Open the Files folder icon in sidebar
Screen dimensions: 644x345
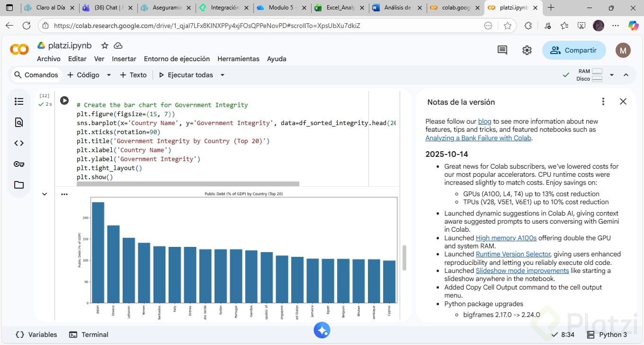[x=19, y=185]
